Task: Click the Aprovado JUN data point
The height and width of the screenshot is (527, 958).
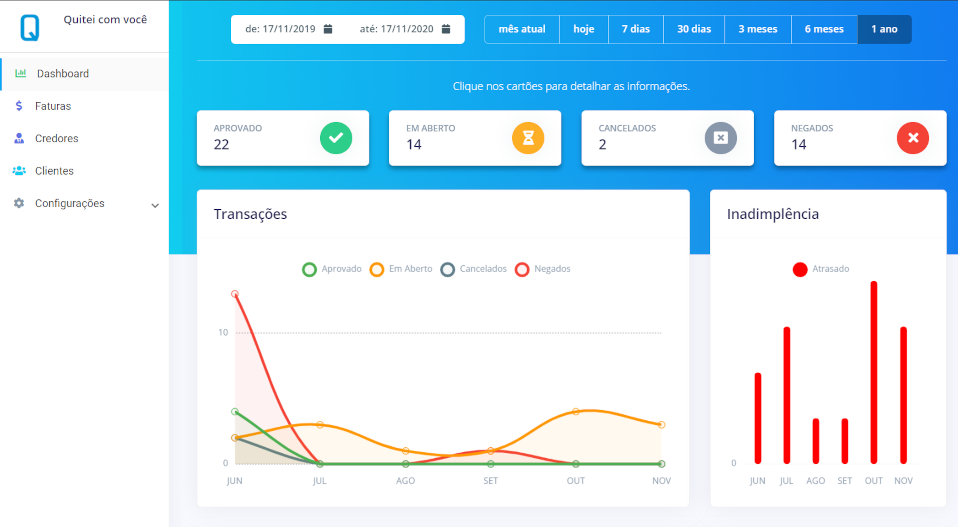Action: (x=235, y=412)
